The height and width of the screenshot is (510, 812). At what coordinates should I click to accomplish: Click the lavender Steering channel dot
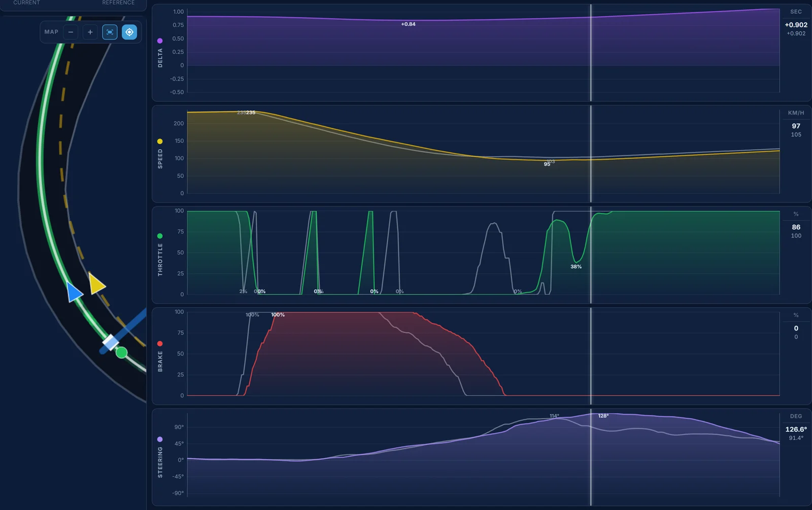pyautogui.click(x=160, y=439)
